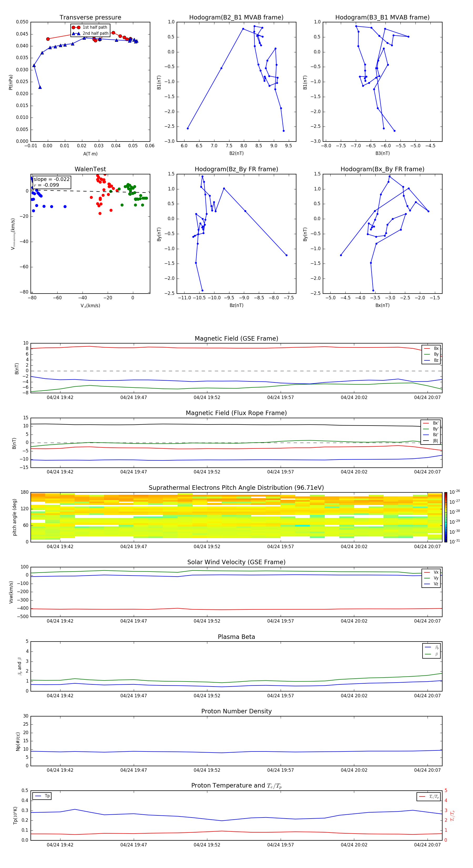Click the leftmost point of Bx_By hodogram

[341, 255]
